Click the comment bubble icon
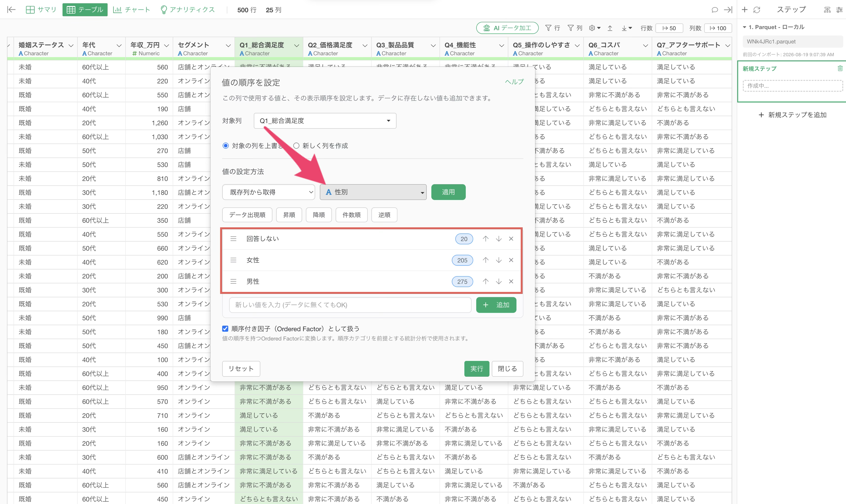Screen dimensions: 846x504 715,10
